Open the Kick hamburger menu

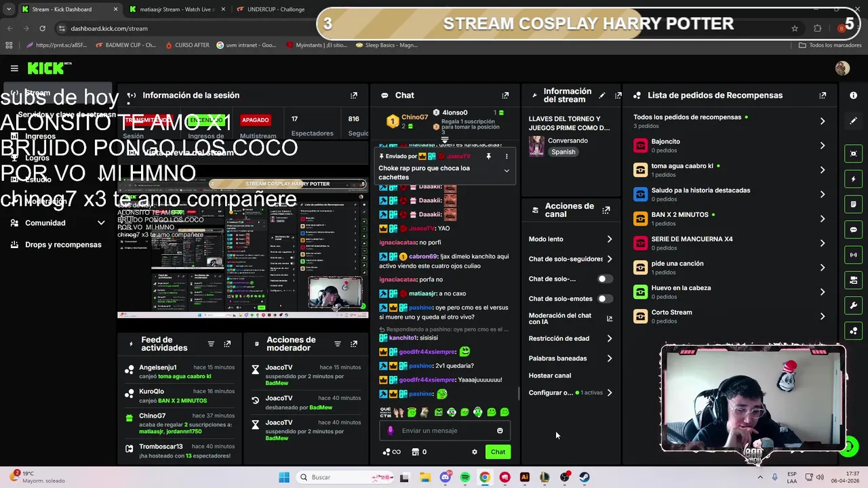pyautogui.click(x=14, y=68)
